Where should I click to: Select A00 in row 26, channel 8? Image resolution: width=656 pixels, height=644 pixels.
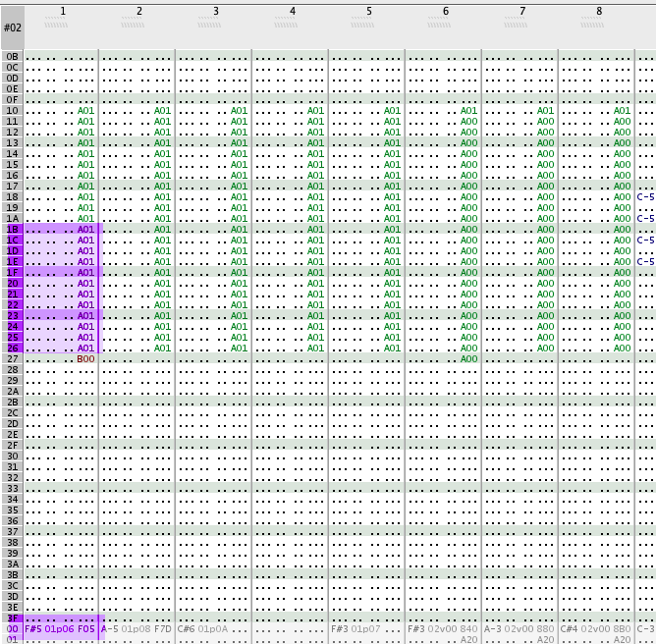622,348
